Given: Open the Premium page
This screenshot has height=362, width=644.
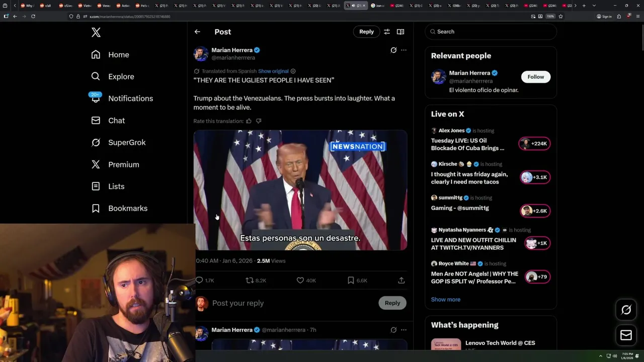Looking at the screenshot, I should pyautogui.click(x=115, y=164).
